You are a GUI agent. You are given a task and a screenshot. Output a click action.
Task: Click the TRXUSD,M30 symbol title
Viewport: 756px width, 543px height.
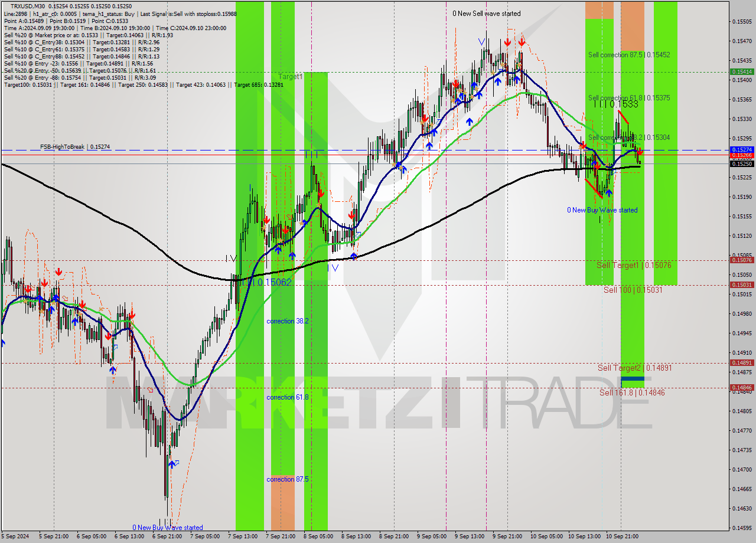(x=28, y=6)
